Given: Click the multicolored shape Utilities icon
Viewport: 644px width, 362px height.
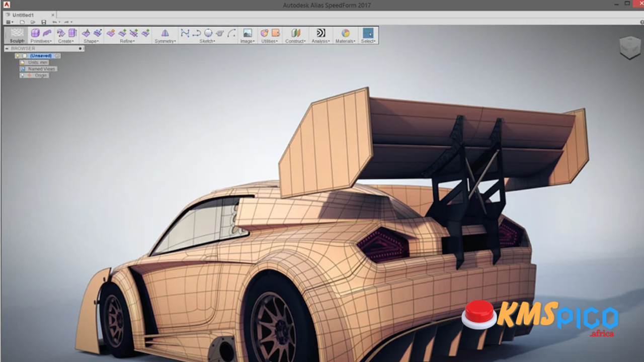Looking at the screenshot, I should (x=265, y=33).
